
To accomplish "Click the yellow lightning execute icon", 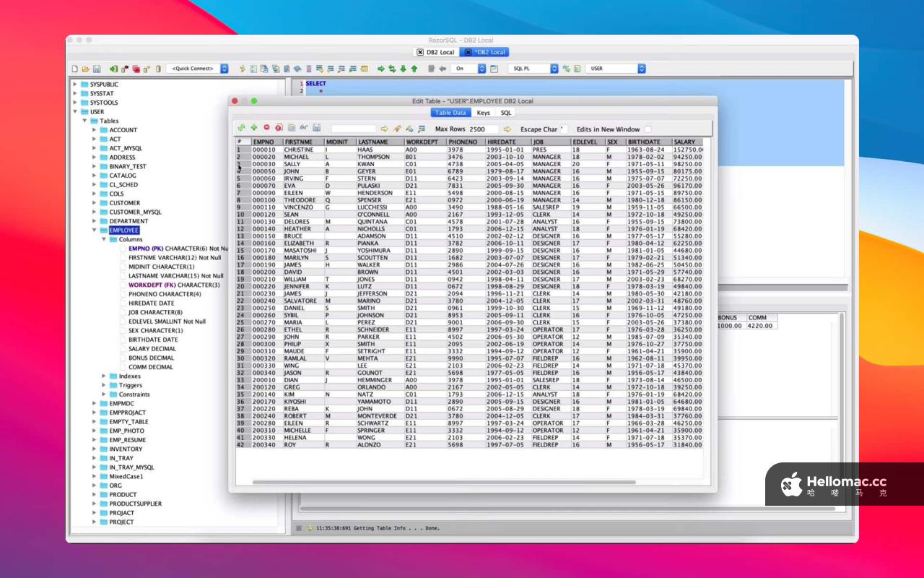I will (243, 69).
